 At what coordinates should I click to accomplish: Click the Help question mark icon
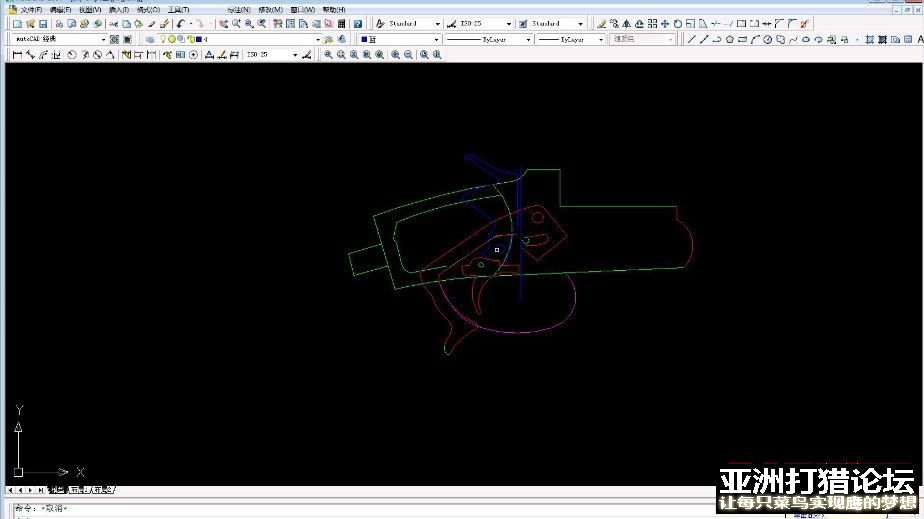(x=358, y=24)
